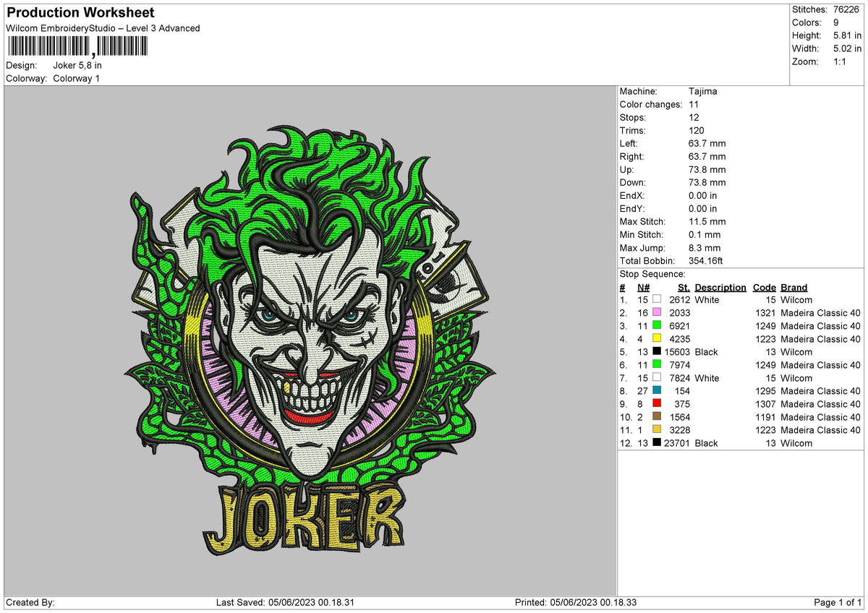Click the 'Stop Sequence:' label
Image resolution: width=868 pixels, height=613 pixels.
[652, 274]
